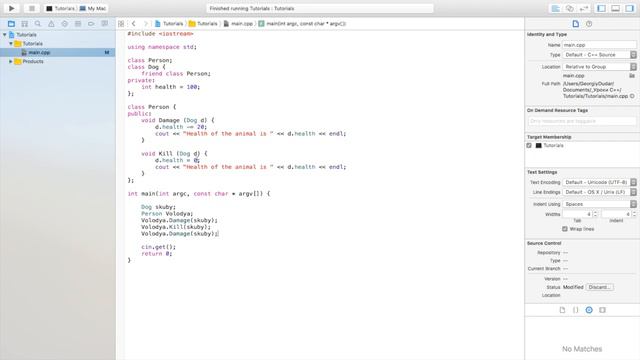Click the Discard button

600,287
